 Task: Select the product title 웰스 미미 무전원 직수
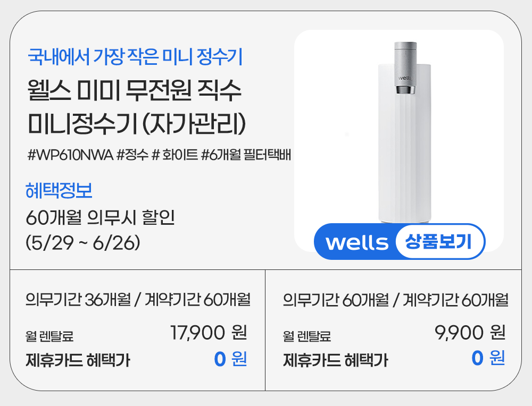(x=135, y=90)
